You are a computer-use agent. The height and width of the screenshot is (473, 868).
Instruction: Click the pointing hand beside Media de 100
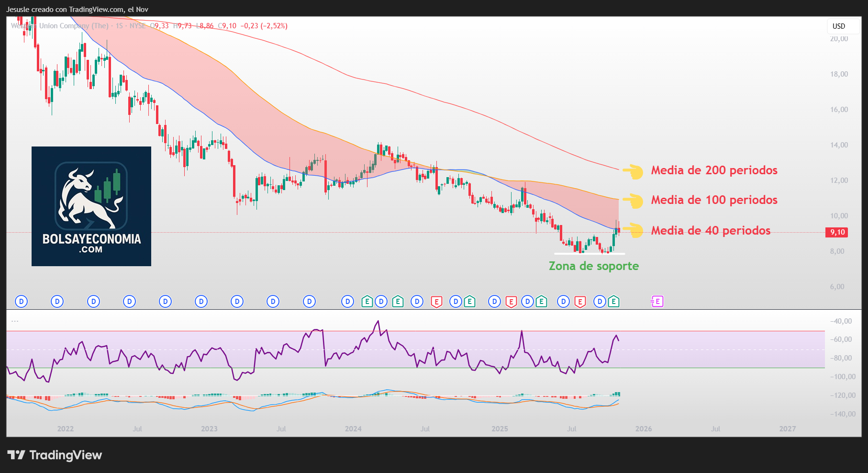tap(633, 201)
